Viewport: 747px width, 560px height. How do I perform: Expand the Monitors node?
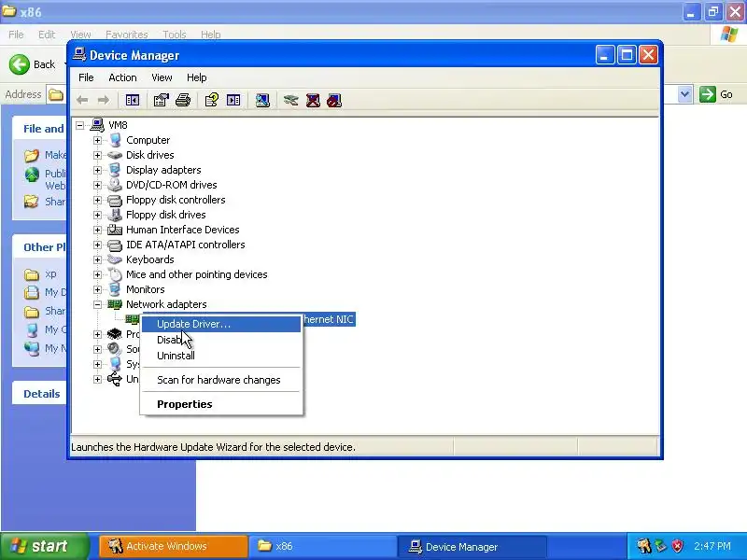pos(97,289)
